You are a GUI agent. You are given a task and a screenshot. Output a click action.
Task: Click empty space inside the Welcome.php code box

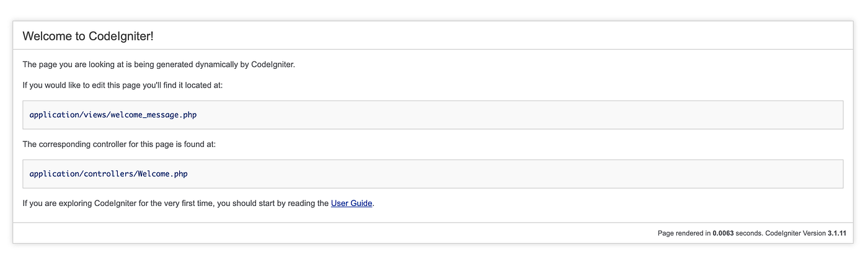click(x=496, y=174)
